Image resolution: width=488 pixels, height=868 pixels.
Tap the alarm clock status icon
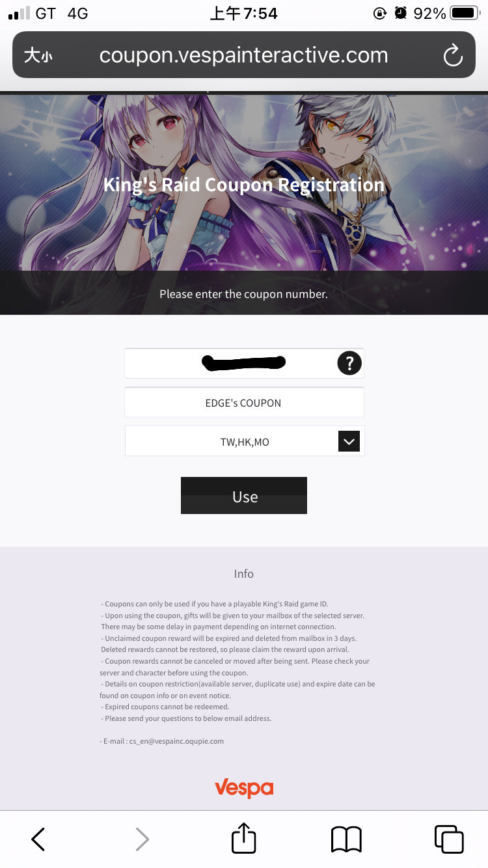tap(401, 13)
